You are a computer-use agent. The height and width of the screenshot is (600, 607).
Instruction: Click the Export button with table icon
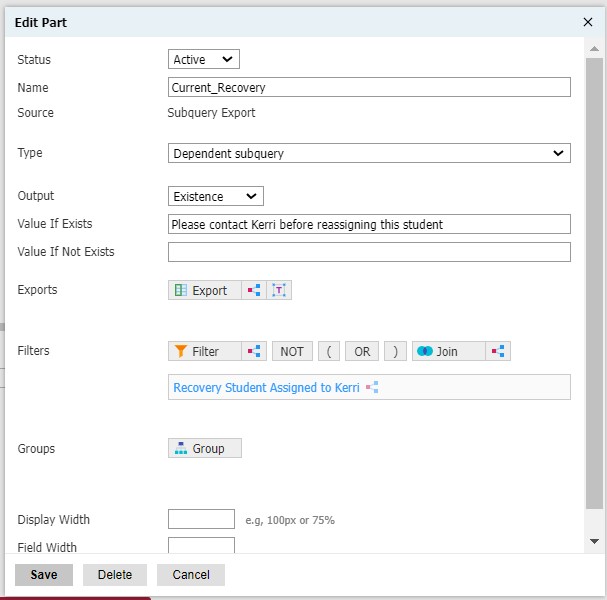click(205, 290)
